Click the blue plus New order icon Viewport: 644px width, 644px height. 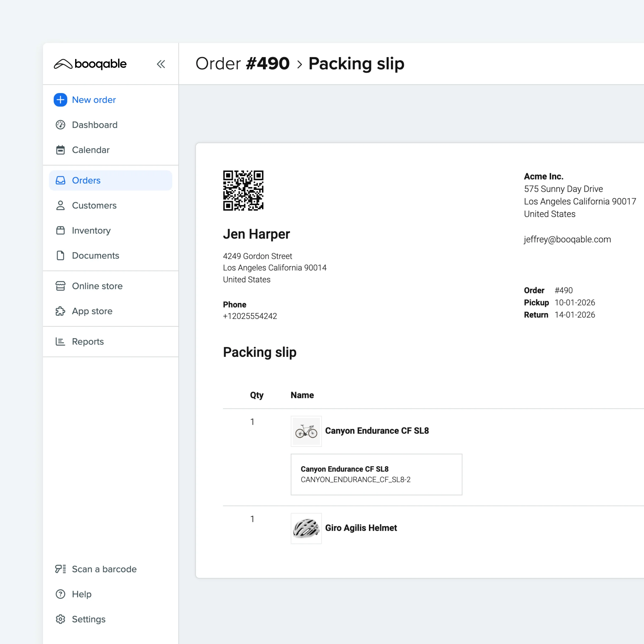point(60,100)
